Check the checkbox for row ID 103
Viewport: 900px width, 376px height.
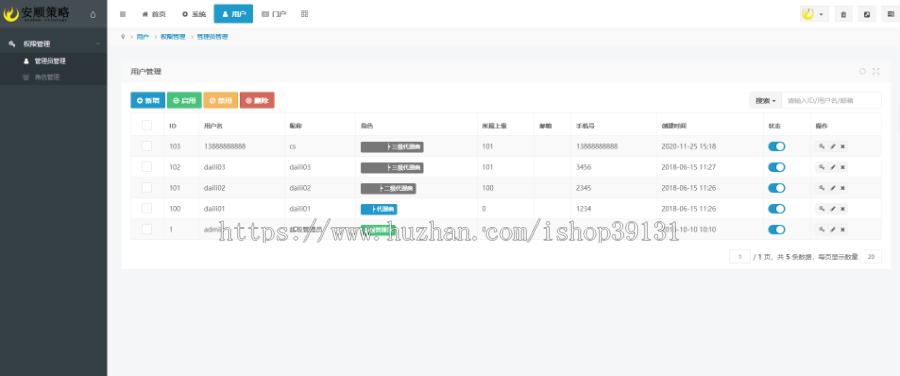[147, 146]
